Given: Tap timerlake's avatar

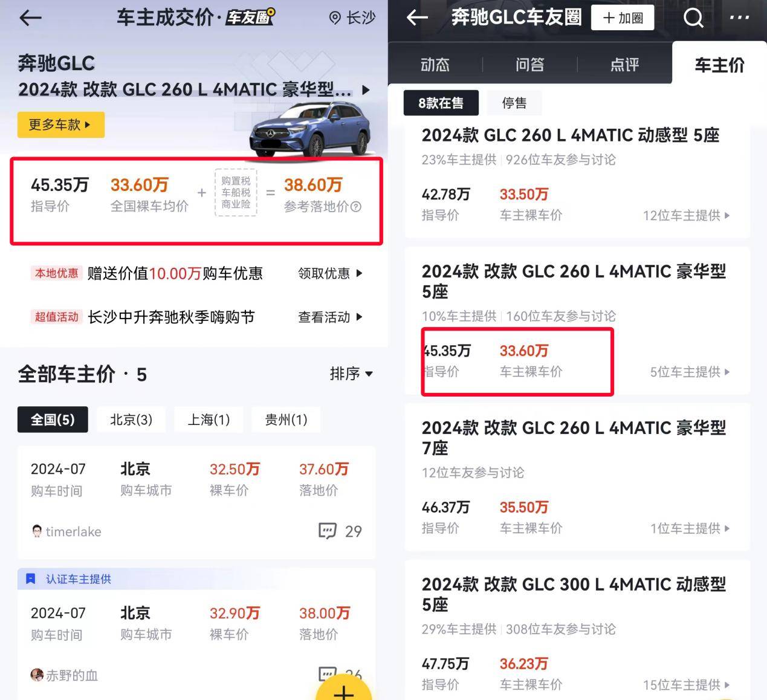Looking at the screenshot, I should [37, 531].
